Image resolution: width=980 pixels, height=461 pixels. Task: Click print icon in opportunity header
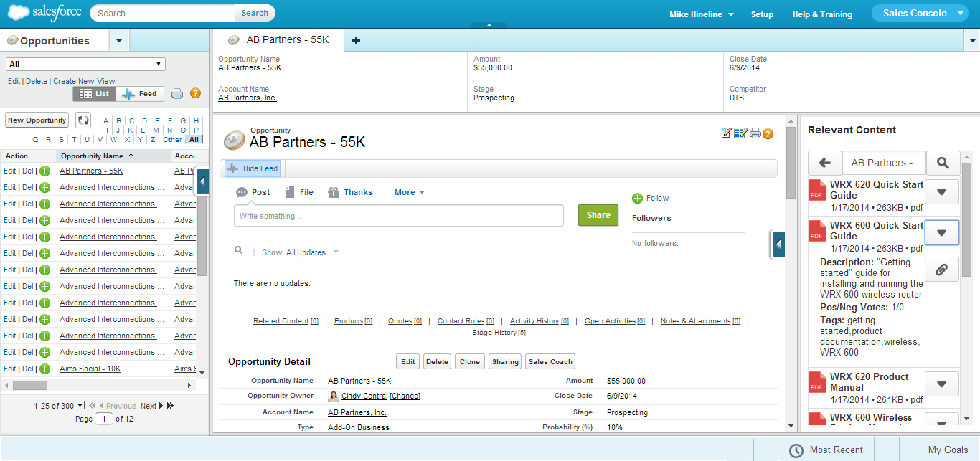755,133
